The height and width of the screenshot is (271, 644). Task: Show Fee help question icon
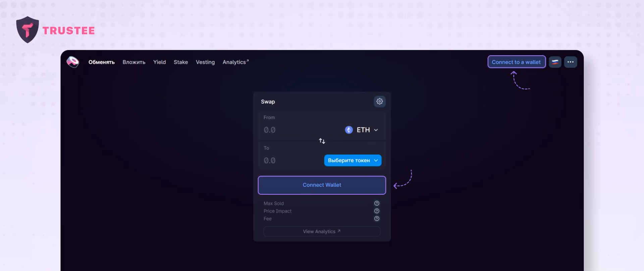[377, 219]
